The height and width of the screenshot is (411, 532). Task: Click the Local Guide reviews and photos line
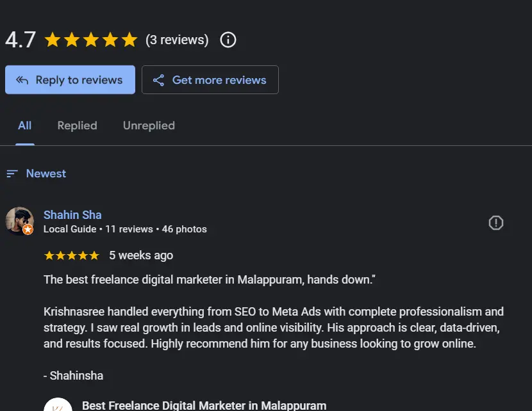pyautogui.click(x=125, y=229)
